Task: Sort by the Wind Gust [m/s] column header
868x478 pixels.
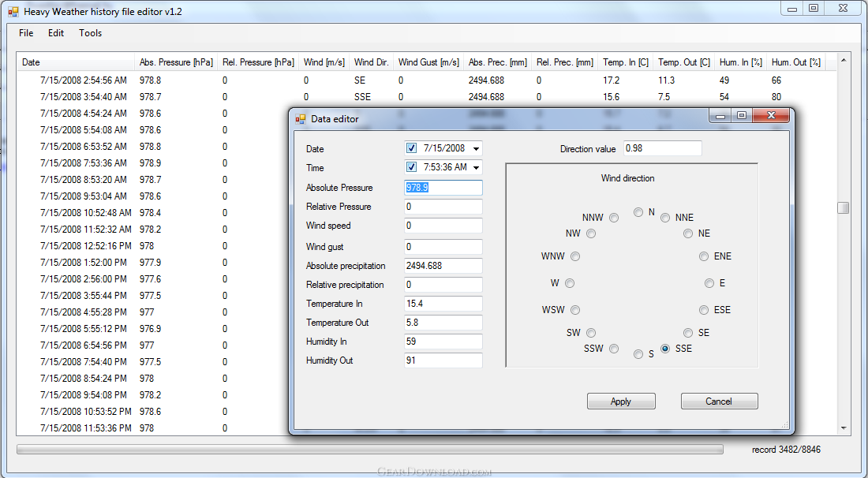Action: pyautogui.click(x=429, y=62)
